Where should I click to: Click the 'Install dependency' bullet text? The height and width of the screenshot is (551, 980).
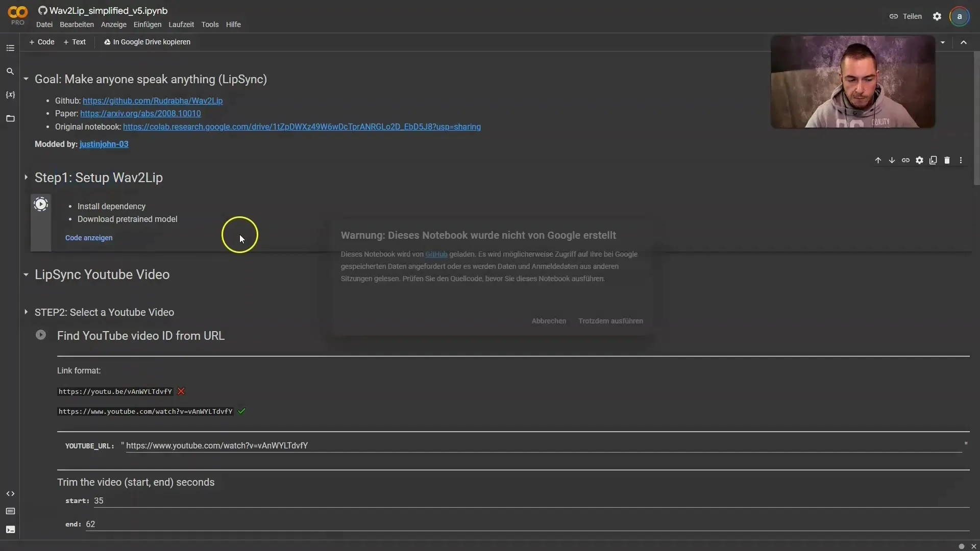pos(111,206)
